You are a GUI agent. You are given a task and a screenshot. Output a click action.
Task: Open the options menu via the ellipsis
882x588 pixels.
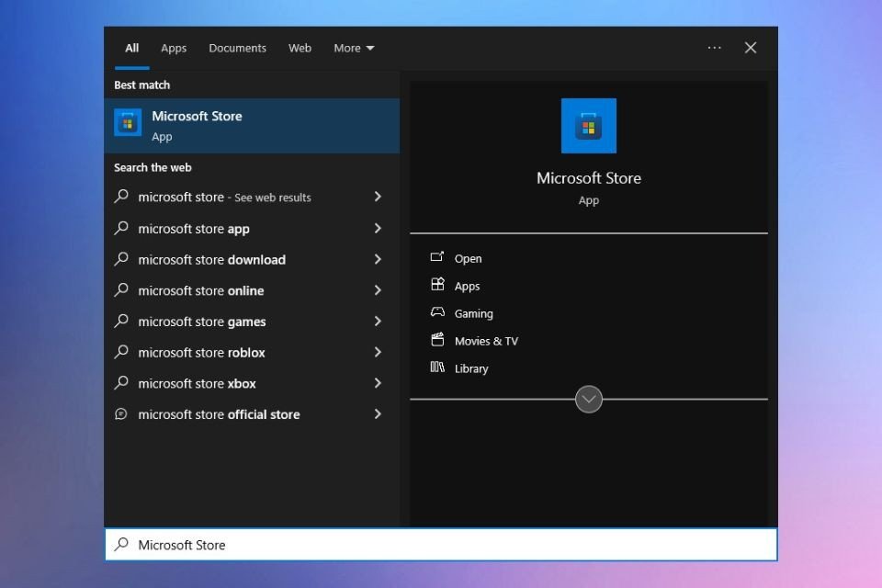coord(714,48)
